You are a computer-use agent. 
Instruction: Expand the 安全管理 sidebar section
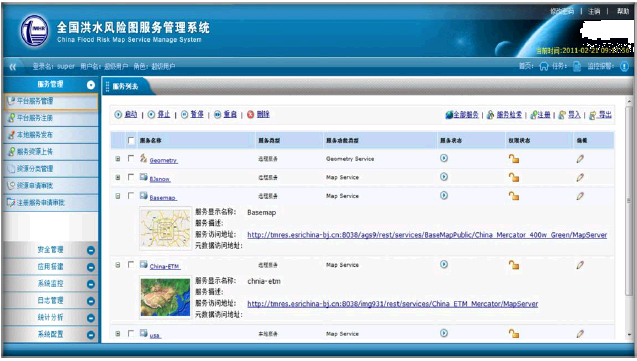coord(91,251)
